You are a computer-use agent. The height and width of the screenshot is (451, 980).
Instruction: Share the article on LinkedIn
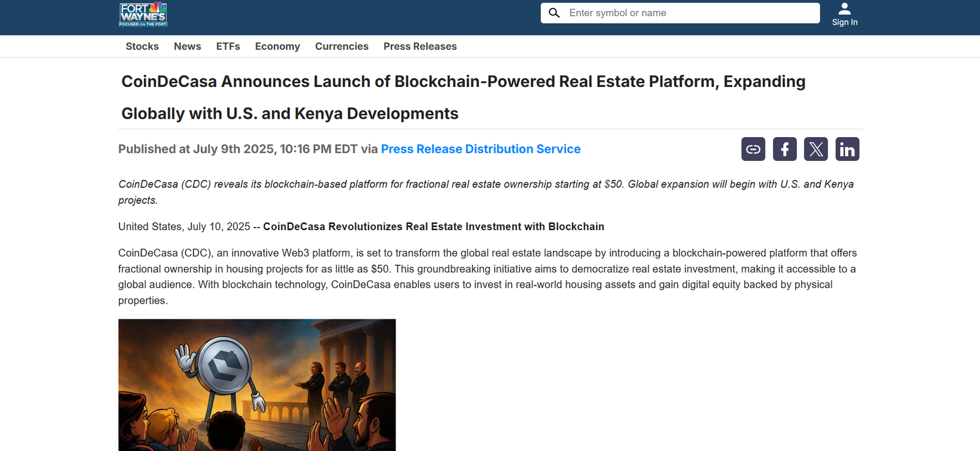847,149
